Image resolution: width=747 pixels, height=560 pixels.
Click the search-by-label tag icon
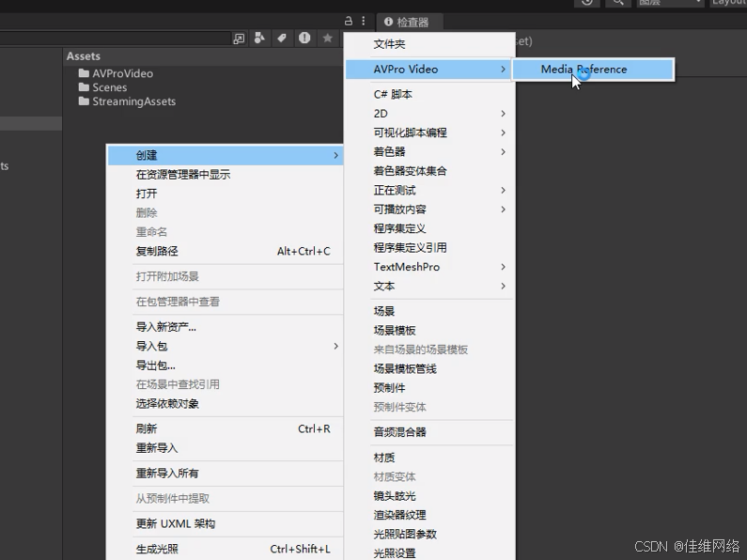click(x=282, y=39)
